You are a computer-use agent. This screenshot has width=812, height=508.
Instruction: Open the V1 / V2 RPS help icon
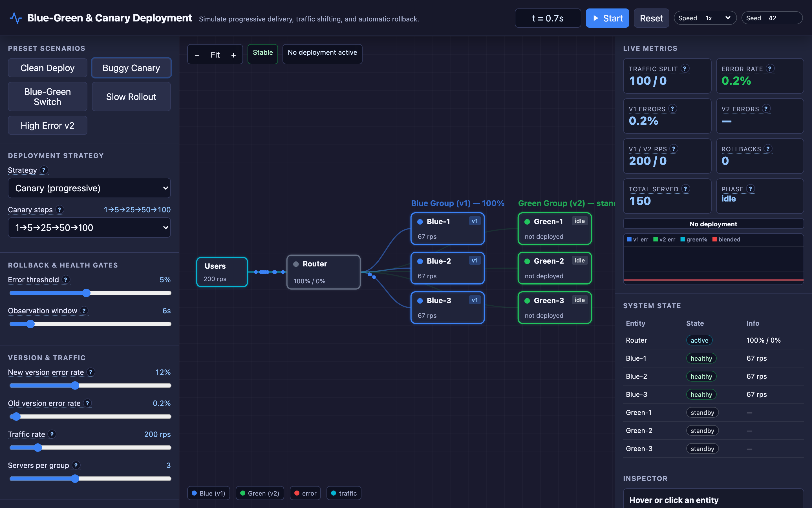point(674,148)
